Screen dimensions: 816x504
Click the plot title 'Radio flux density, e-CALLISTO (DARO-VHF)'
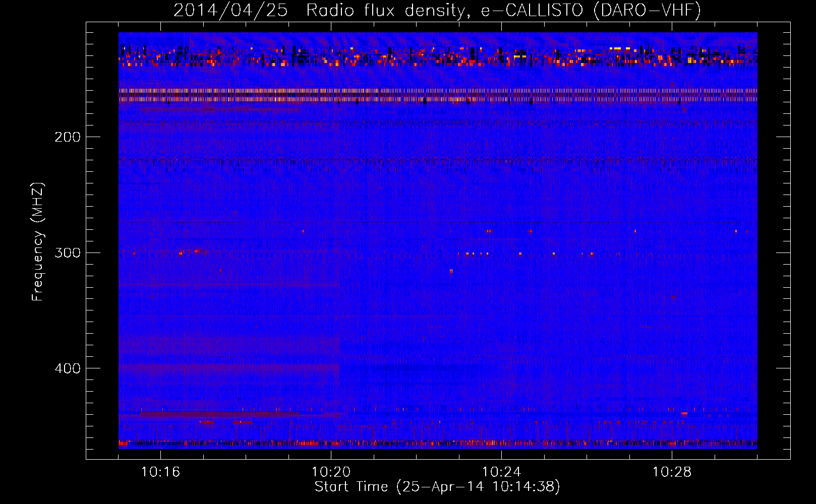[503, 10]
